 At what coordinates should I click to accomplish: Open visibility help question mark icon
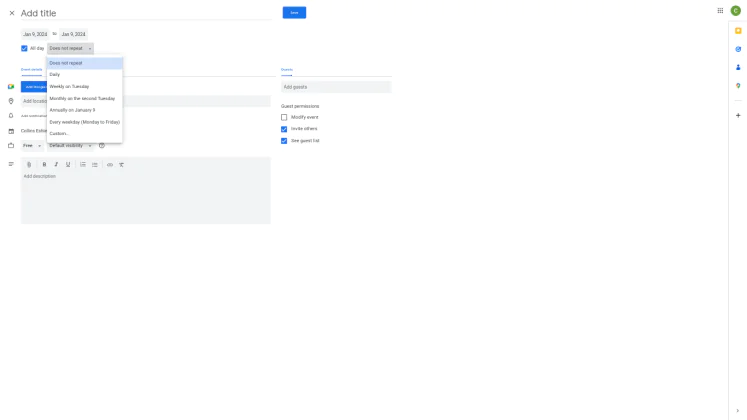[x=101, y=146]
